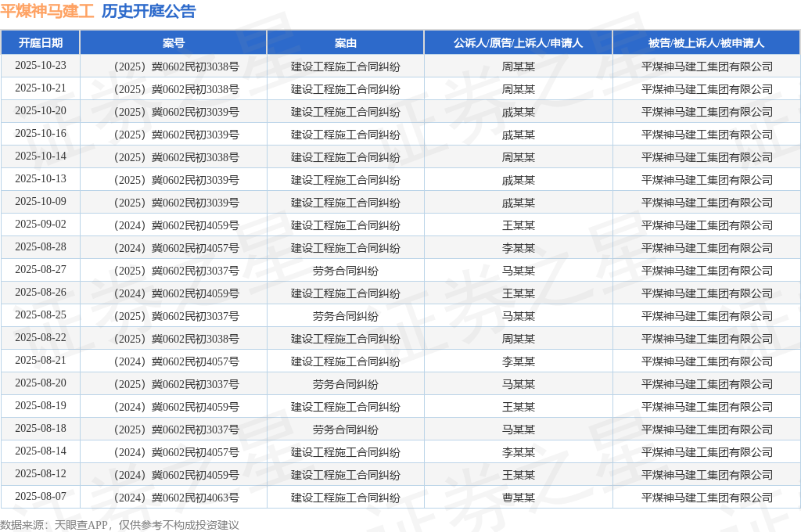Click the date 2025-10-23
The height and width of the screenshot is (532, 801).
pos(41,66)
